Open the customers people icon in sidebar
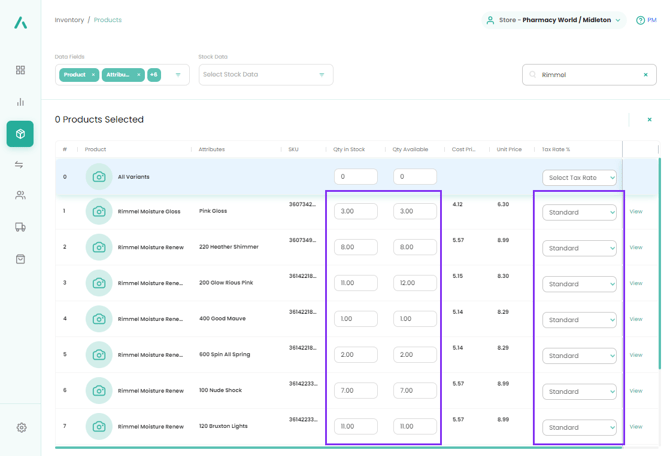Screen dimensions: 670x456 coord(20,196)
